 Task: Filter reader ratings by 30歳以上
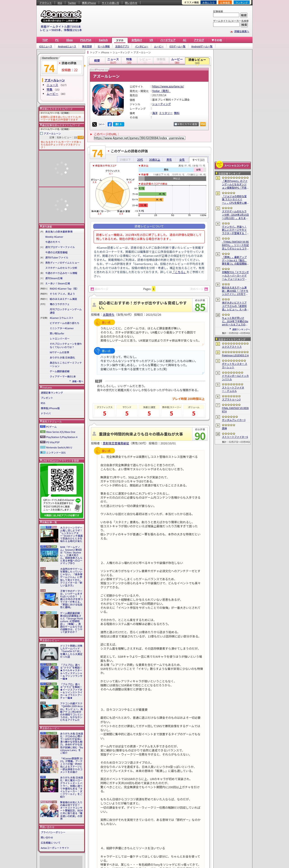154,160
